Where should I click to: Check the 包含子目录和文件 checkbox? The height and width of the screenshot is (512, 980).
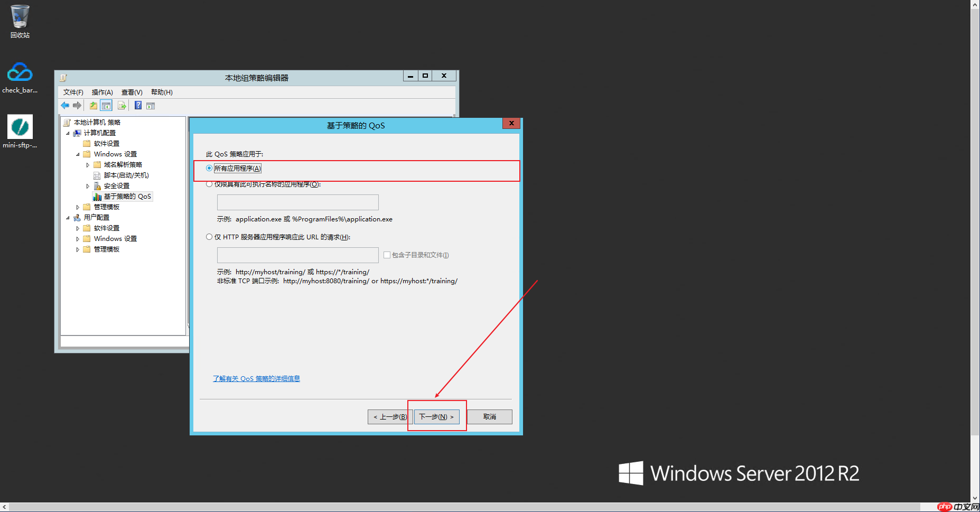387,255
